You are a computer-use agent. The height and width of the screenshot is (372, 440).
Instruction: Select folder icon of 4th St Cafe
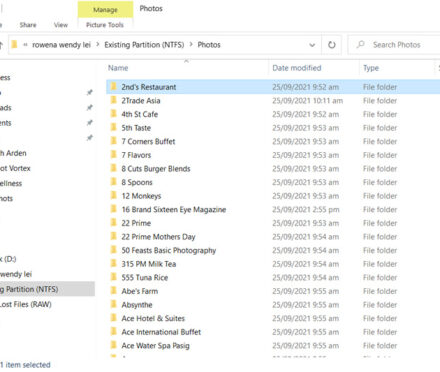coord(114,114)
